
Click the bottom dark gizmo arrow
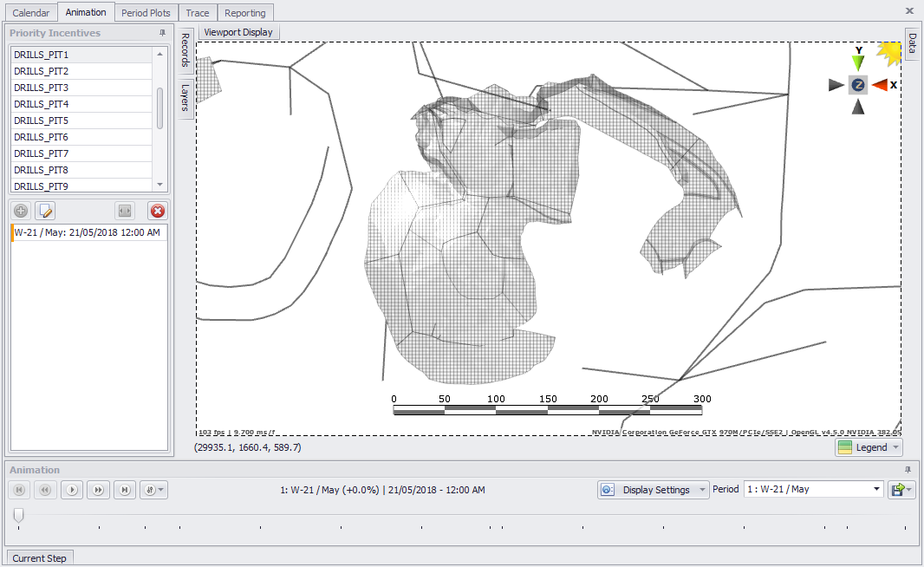click(x=858, y=107)
